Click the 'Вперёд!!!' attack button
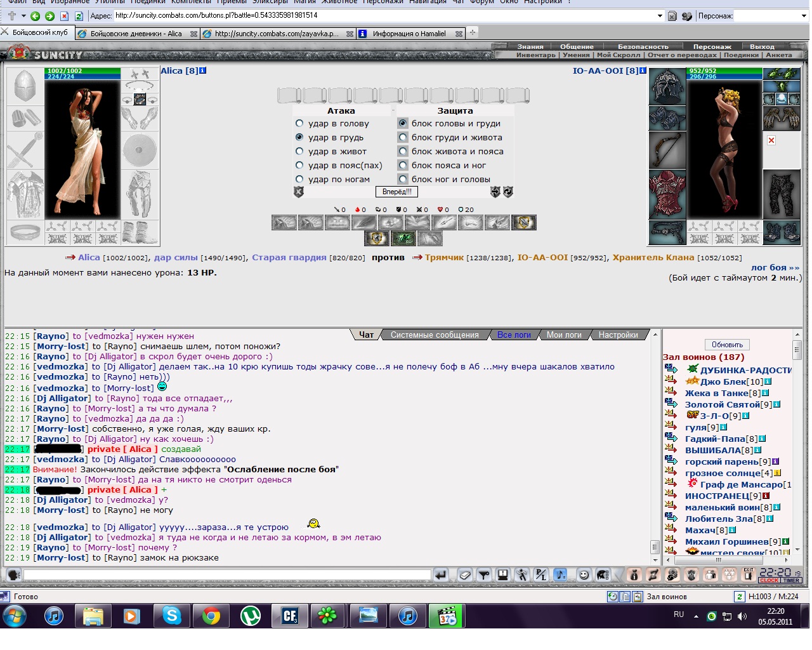 tap(397, 192)
